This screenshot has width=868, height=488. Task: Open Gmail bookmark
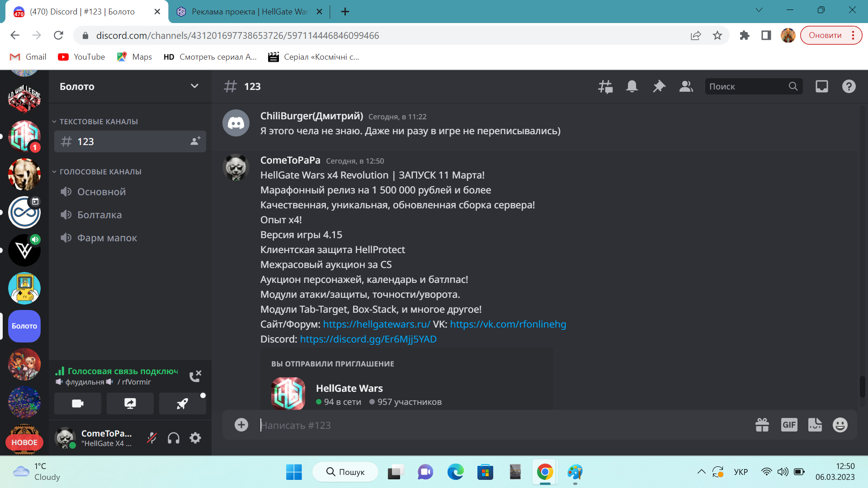(x=28, y=57)
